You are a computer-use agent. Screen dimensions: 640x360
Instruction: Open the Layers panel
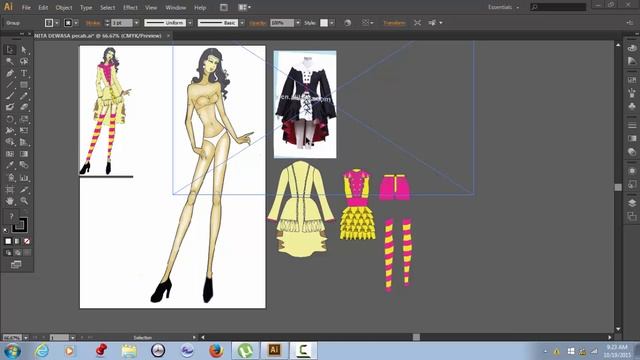point(632,203)
